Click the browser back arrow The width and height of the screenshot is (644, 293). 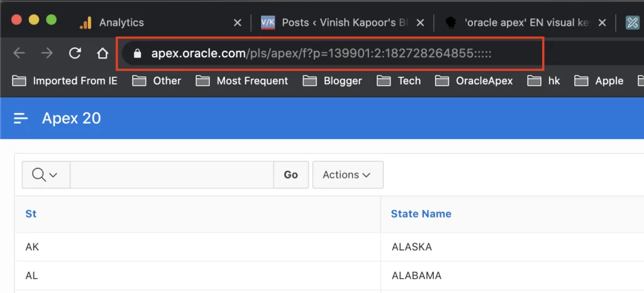click(x=19, y=53)
